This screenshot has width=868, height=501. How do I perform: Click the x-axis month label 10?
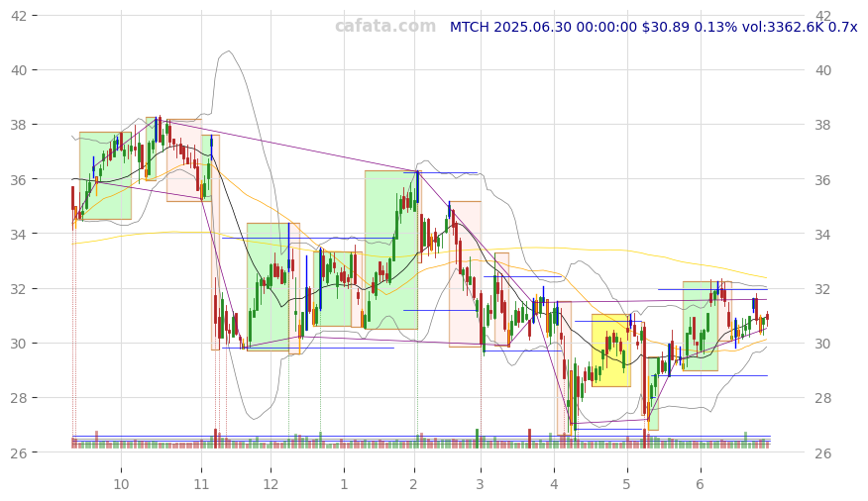pos(121,485)
